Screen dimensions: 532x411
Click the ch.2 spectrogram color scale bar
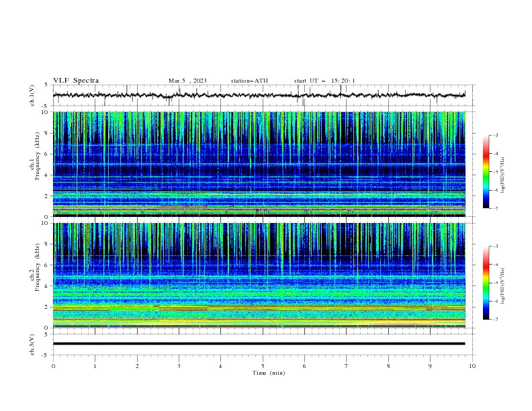pyautogui.click(x=486, y=283)
